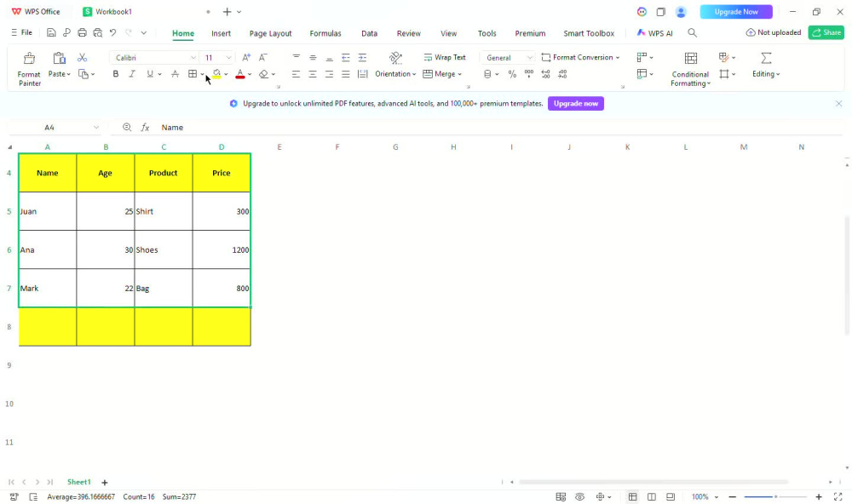Click the purple Upgrade now banner button

(x=575, y=103)
